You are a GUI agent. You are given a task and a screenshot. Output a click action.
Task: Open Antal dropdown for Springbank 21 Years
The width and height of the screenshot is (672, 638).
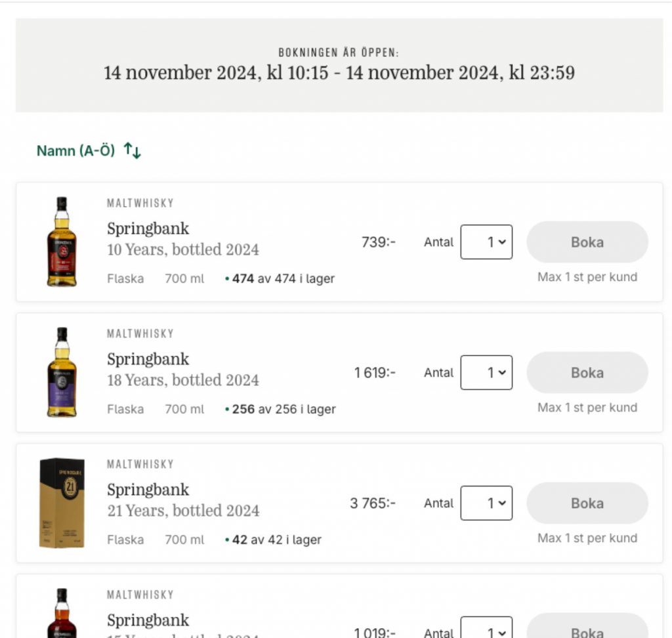486,503
